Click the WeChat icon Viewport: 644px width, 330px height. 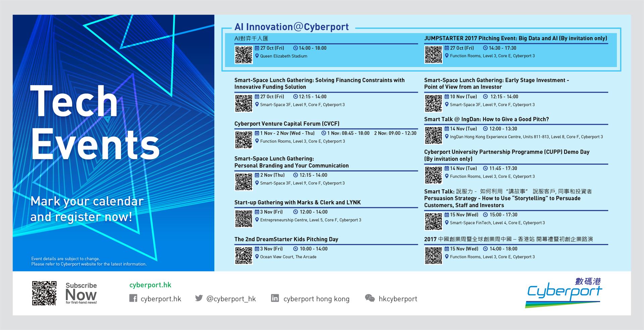tap(370, 298)
